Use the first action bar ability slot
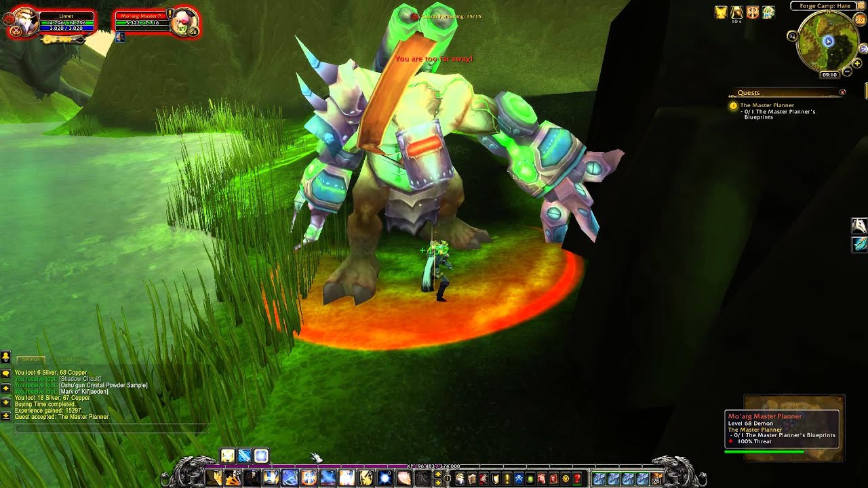The width and height of the screenshot is (868, 488). [214, 478]
